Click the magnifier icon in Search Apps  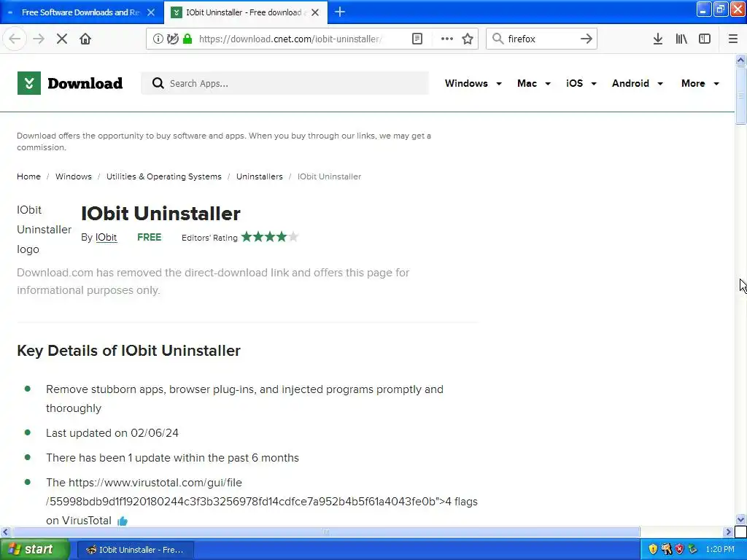pos(158,83)
